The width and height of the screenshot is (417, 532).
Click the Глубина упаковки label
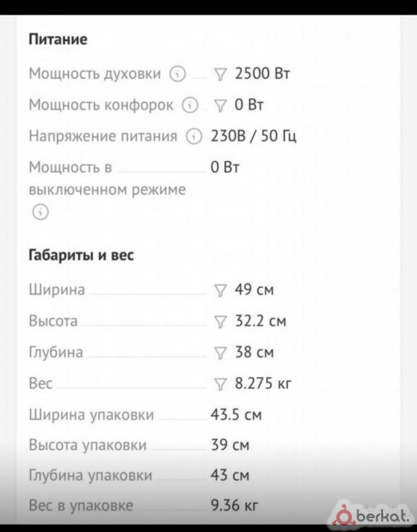90,475
